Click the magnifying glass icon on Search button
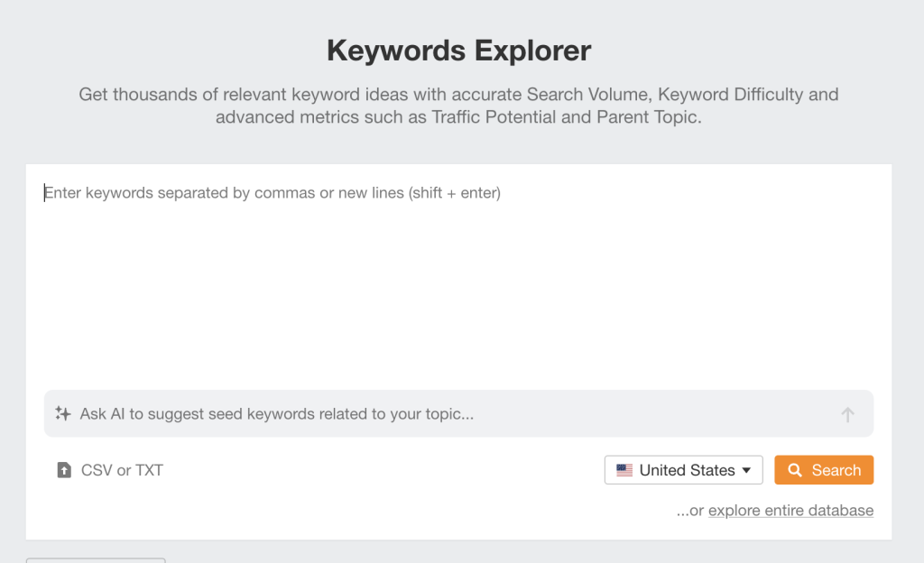Image resolution: width=924 pixels, height=563 pixels. point(795,470)
